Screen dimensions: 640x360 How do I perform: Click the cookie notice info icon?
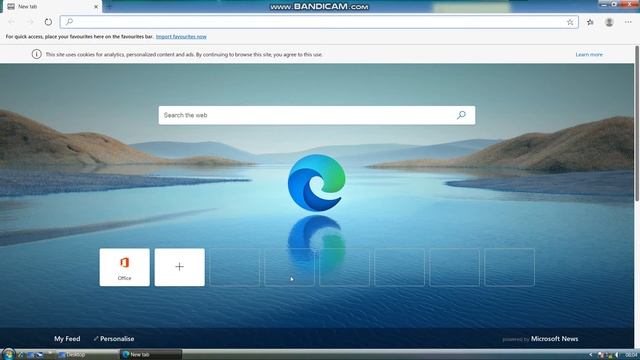pos(36,54)
